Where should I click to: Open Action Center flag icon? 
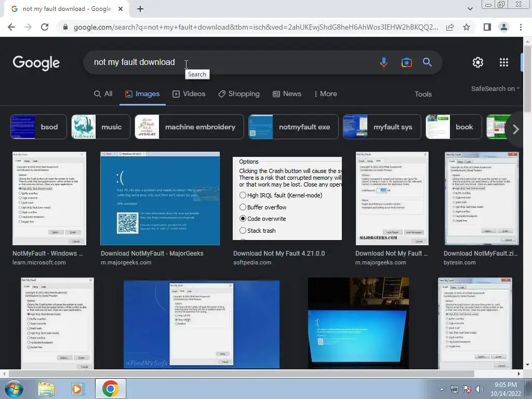[x=467, y=389]
